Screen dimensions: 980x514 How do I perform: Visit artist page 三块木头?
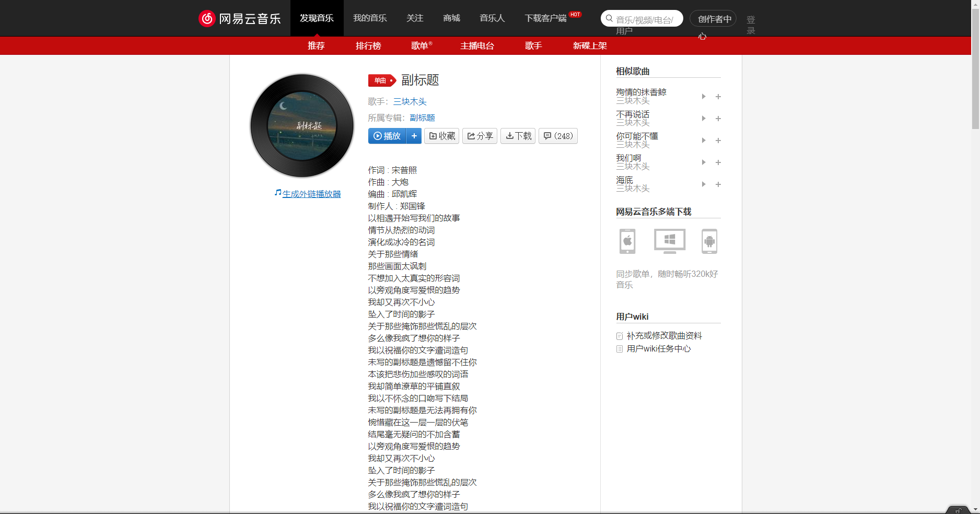tap(410, 101)
